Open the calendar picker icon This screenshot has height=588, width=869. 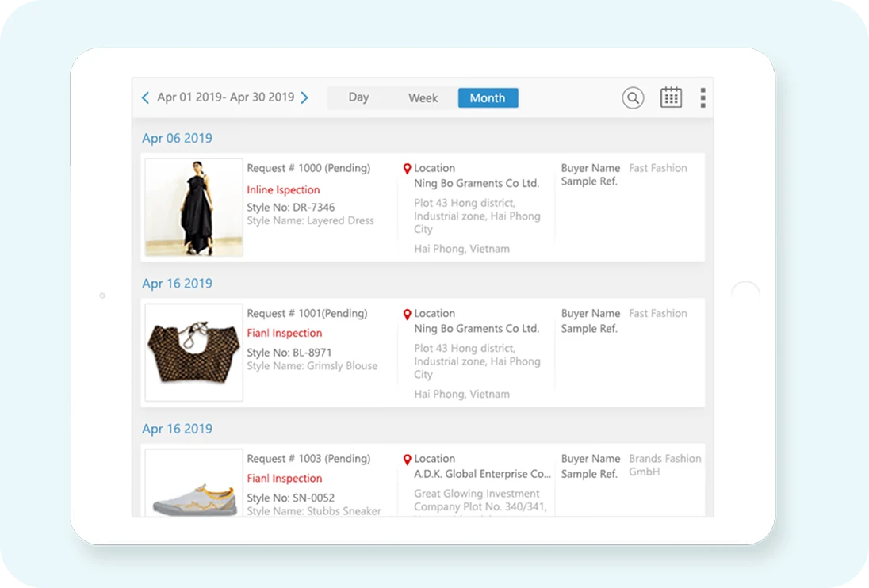(x=671, y=97)
